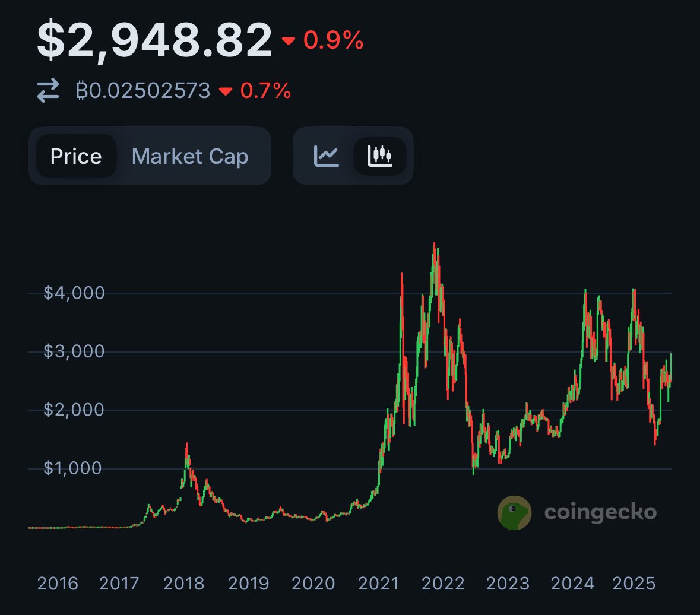
Task: Click the $4,000 axis label
Action: [x=74, y=293]
